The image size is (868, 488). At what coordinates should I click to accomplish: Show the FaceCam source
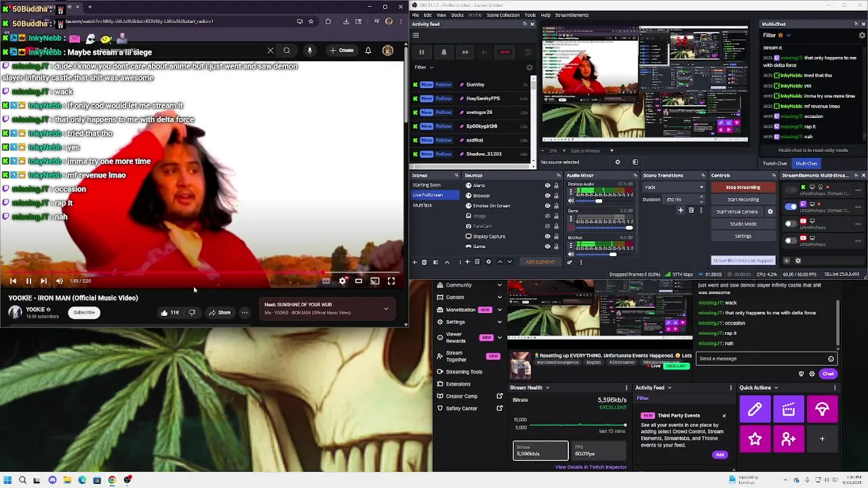pyautogui.click(x=547, y=226)
